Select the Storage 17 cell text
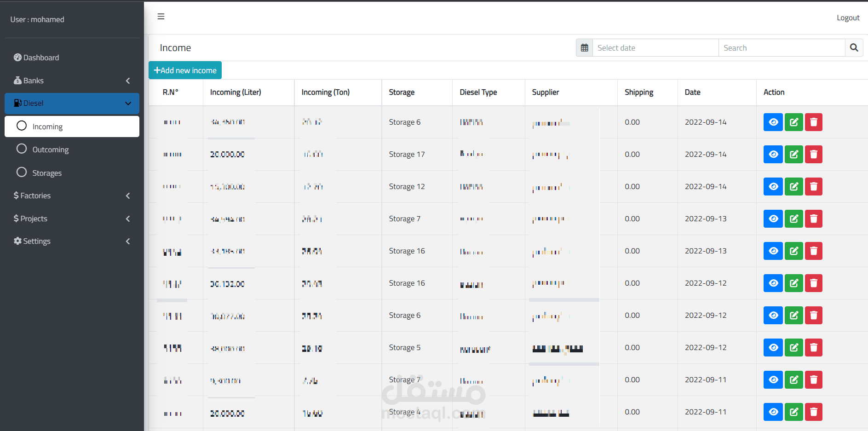This screenshot has height=431, width=868. 407,154
